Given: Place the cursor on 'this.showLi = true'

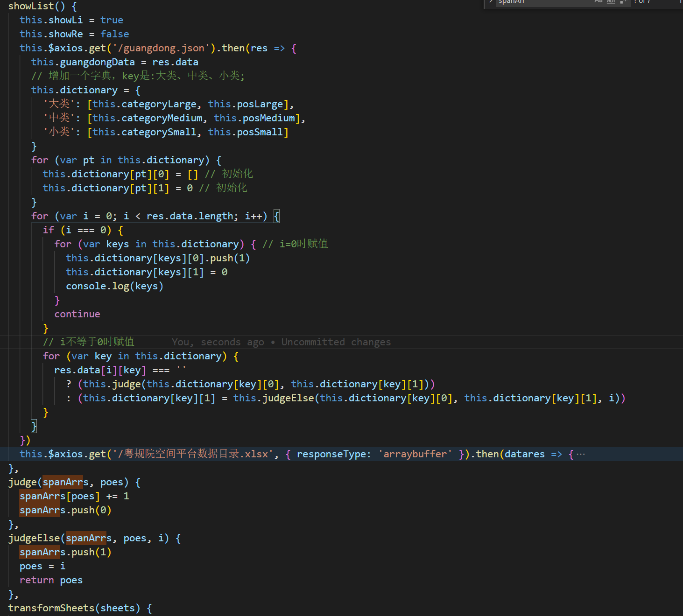Looking at the screenshot, I should [71, 20].
